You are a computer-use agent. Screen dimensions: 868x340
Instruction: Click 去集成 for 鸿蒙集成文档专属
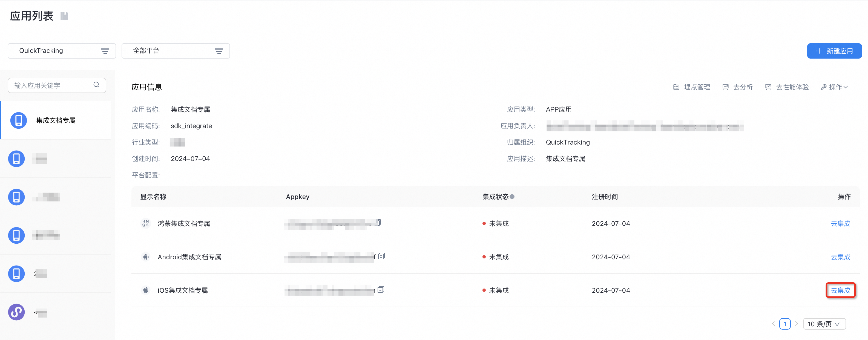click(840, 223)
